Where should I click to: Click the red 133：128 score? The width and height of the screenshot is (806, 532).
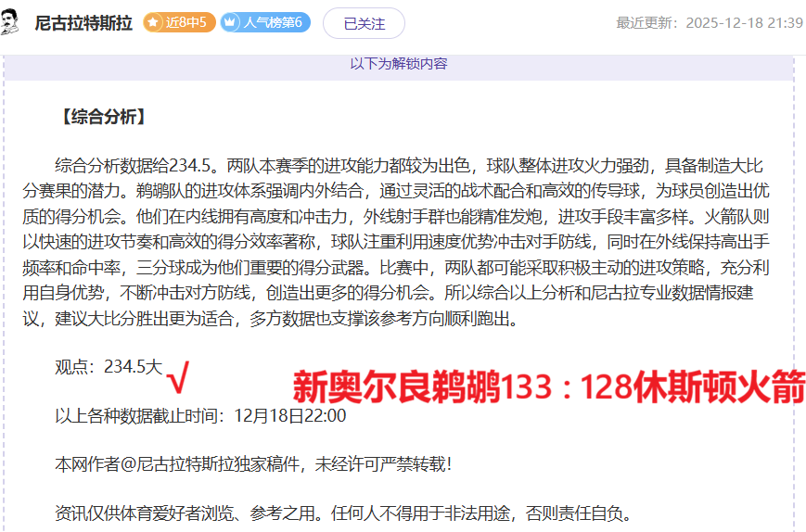[x=569, y=387]
